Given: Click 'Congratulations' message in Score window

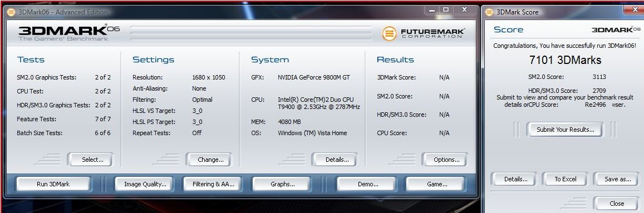Looking at the screenshot, I should (564, 46).
